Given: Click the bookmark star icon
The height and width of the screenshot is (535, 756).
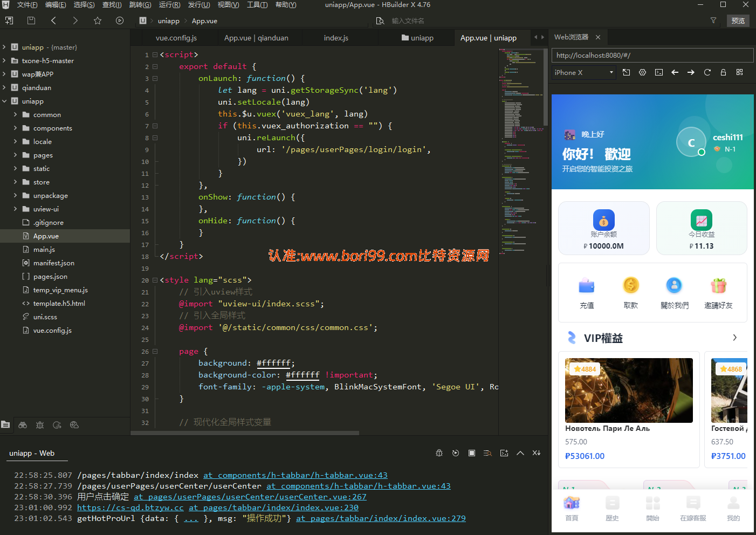Looking at the screenshot, I should point(98,20).
